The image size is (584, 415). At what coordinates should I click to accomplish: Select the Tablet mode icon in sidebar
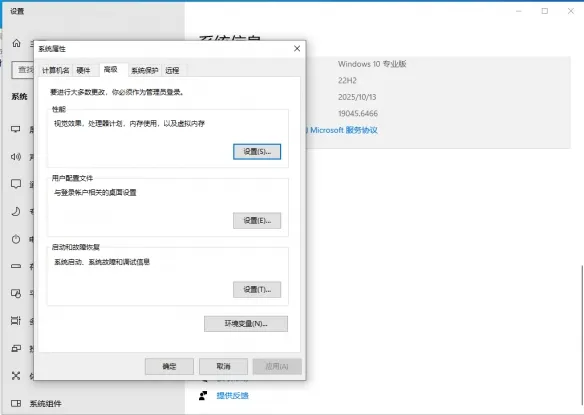16,294
